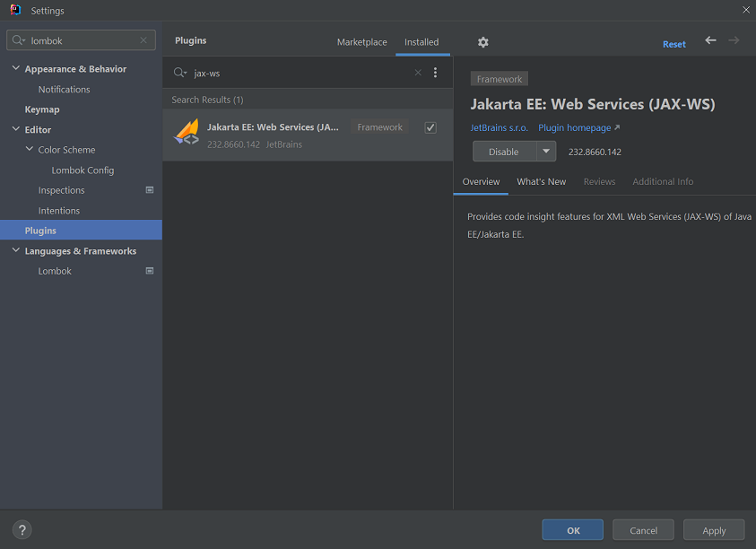The height and width of the screenshot is (549, 756).
Task: Navigate back with the left arrow
Action: [x=710, y=40]
